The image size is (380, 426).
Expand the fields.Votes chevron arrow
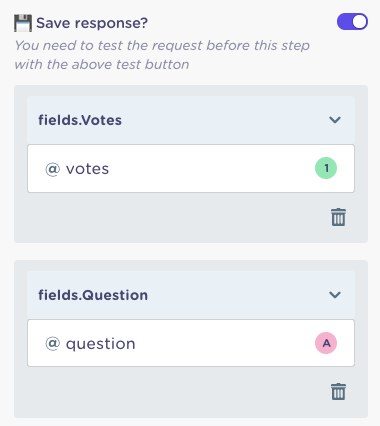(335, 120)
